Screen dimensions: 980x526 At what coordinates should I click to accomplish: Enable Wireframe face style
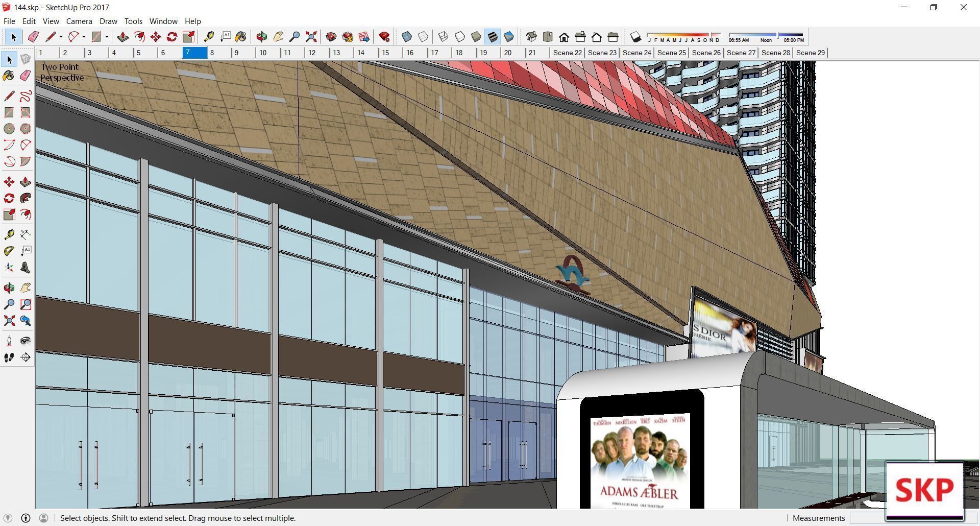(444, 37)
